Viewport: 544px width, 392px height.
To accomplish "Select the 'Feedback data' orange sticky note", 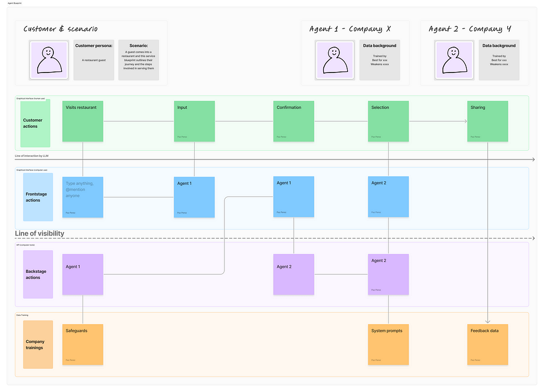I will coord(488,344).
